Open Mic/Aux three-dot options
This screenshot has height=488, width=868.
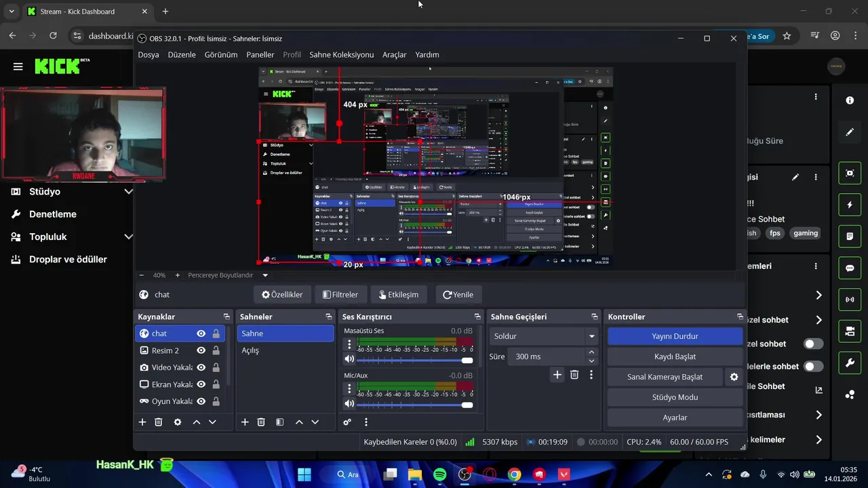click(350, 389)
